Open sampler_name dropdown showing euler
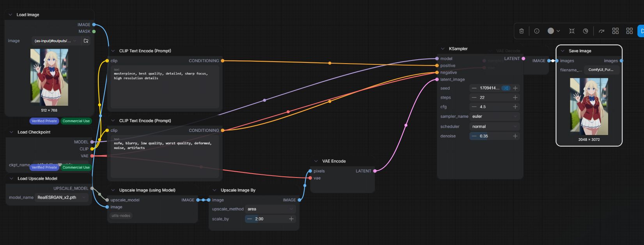The width and height of the screenshot is (644, 245). coord(495,116)
